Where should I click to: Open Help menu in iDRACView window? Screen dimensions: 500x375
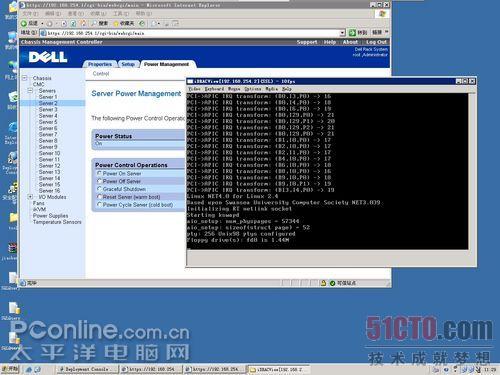coord(287,89)
